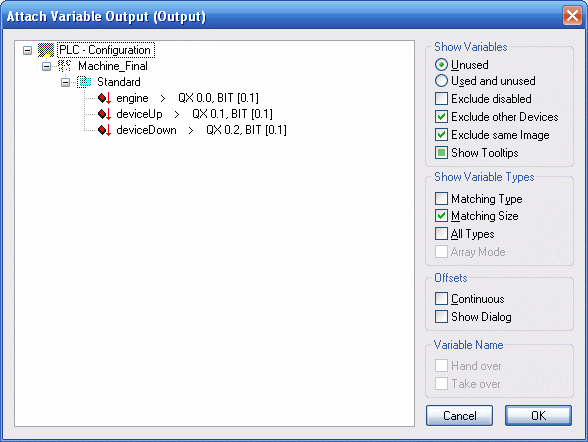Screen dimensions: 588x442
Task: Select the Unused radio button
Action: (x=441, y=64)
